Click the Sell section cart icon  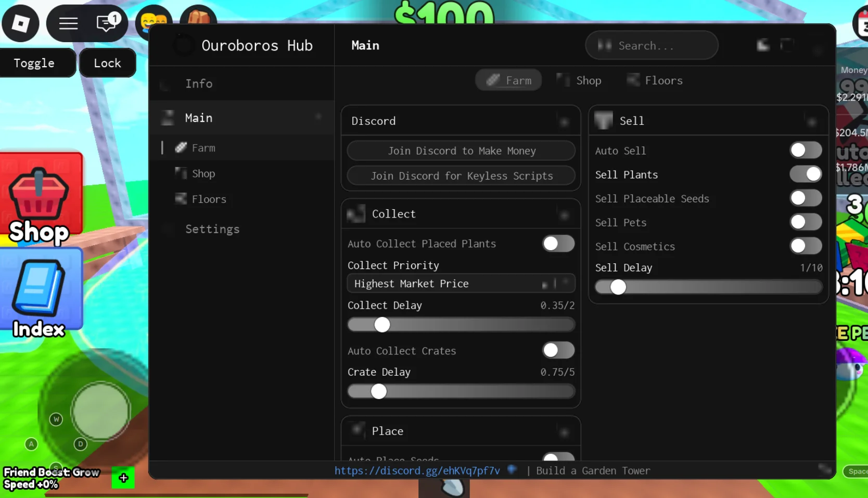tap(604, 120)
